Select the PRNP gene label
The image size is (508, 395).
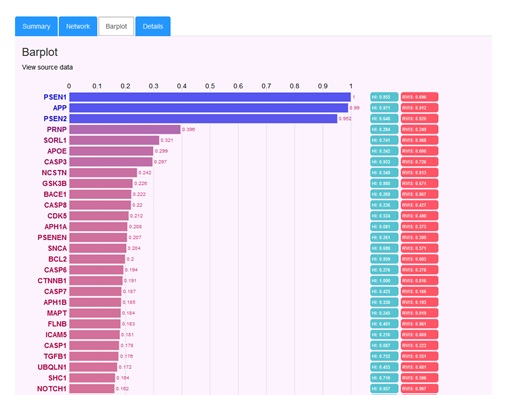coord(57,129)
